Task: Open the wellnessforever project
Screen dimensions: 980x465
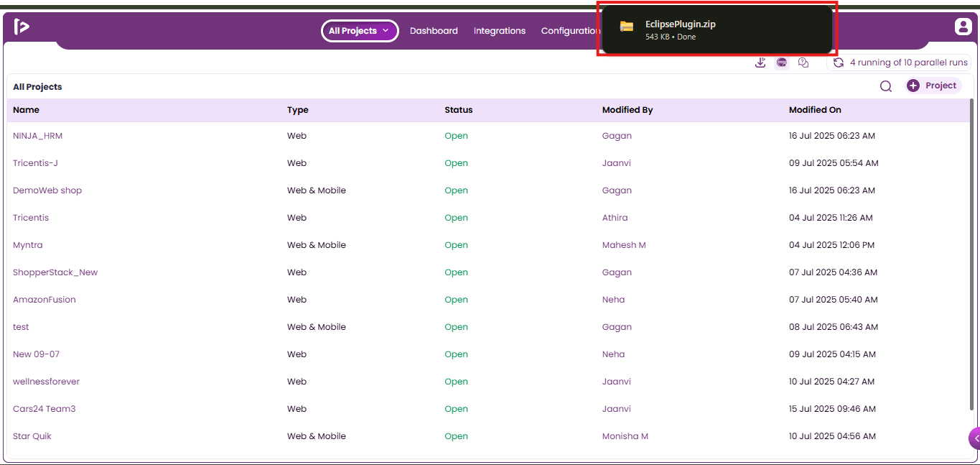Action: [x=47, y=382]
